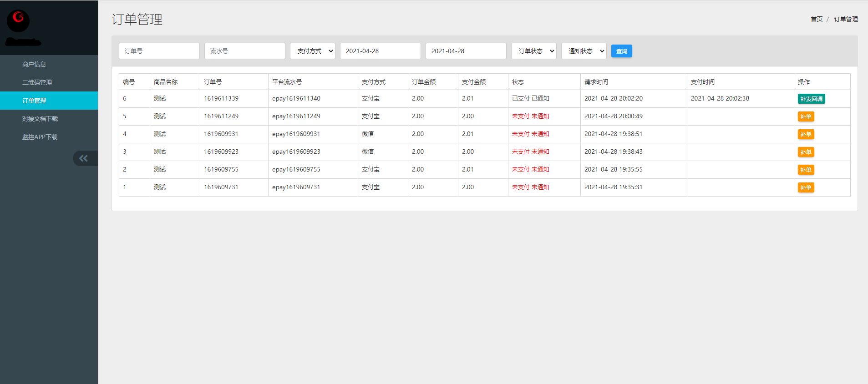This screenshot has height=384, width=868.
Task: Click 测试 product link in row 3
Action: 160,152
